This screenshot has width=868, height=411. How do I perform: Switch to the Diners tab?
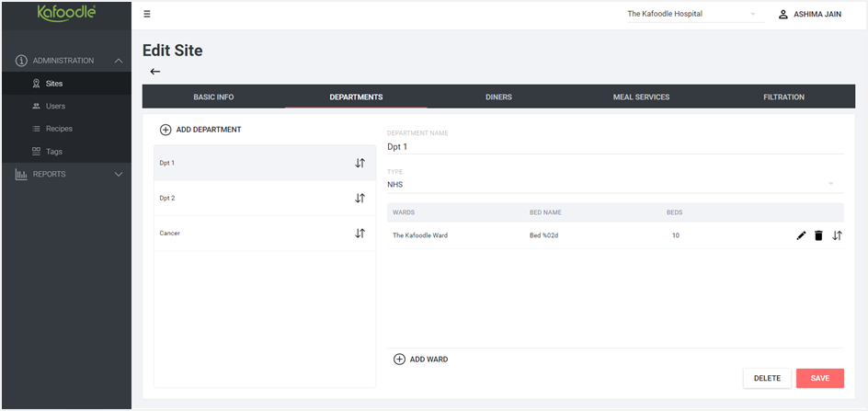498,97
